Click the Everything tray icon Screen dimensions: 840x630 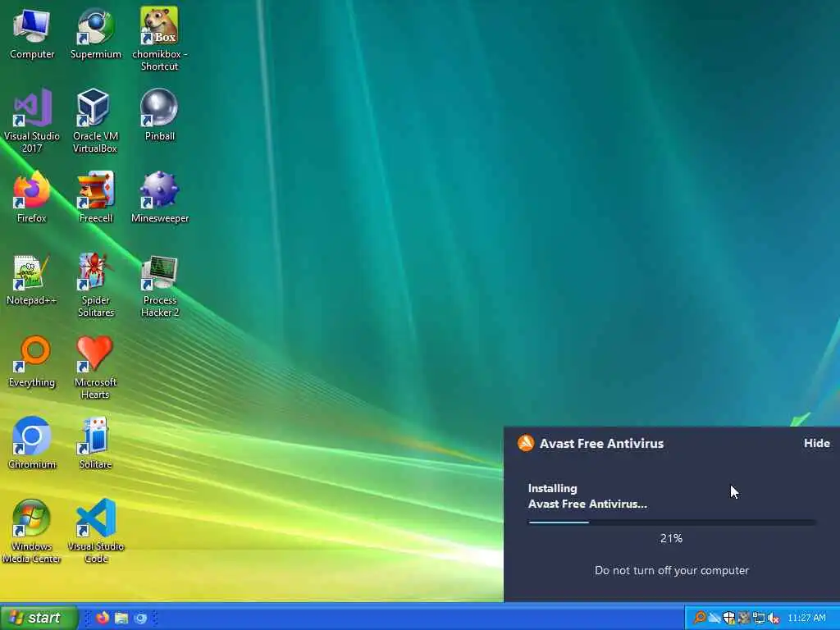tap(700, 618)
